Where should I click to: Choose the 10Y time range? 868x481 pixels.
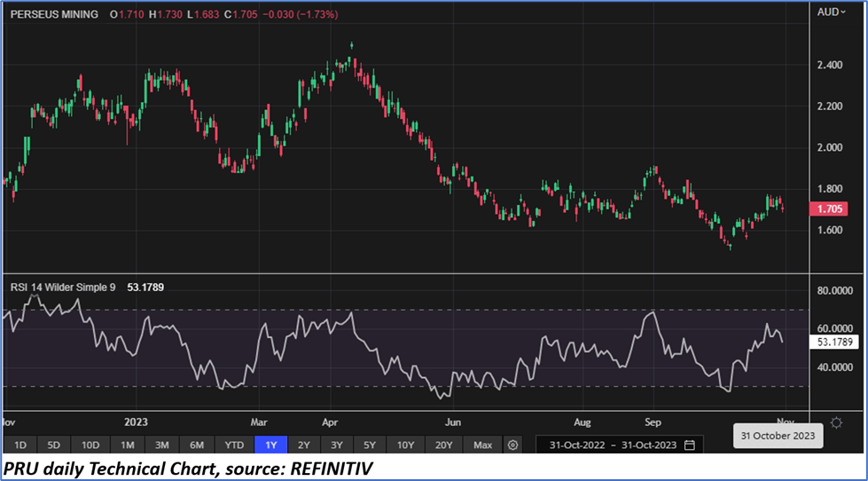point(406,445)
